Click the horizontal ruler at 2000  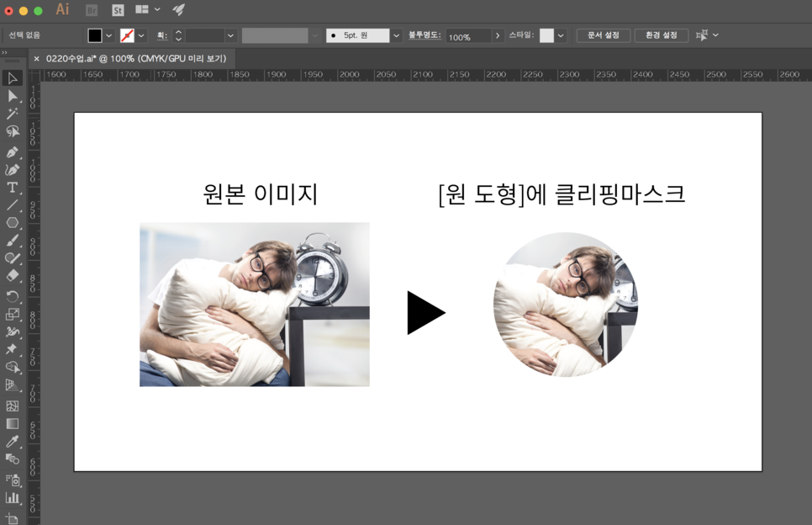349,75
